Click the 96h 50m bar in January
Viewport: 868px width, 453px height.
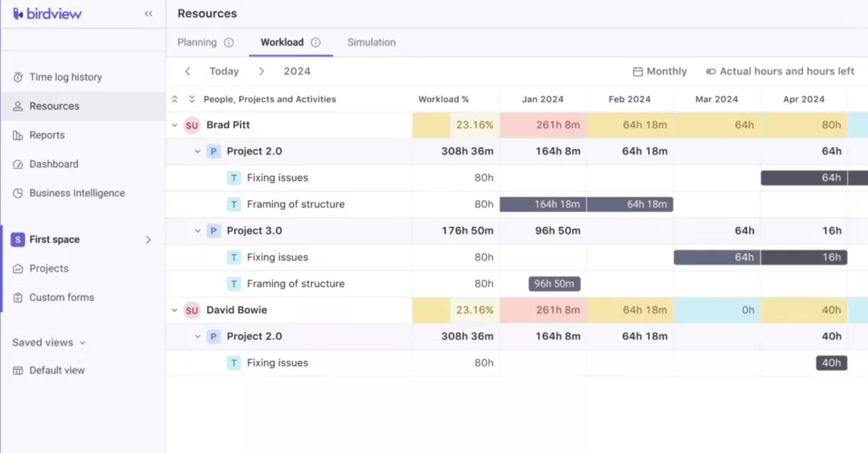pos(554,284)
